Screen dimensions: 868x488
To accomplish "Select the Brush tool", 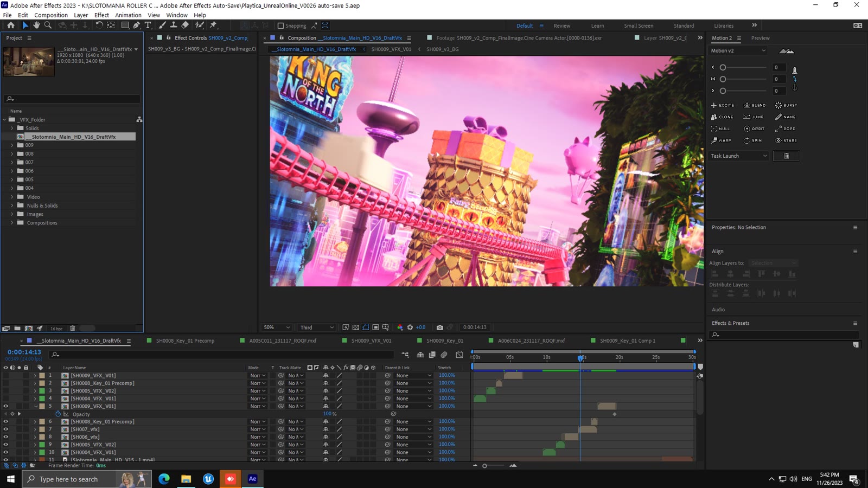I will (x=162, y=25).
